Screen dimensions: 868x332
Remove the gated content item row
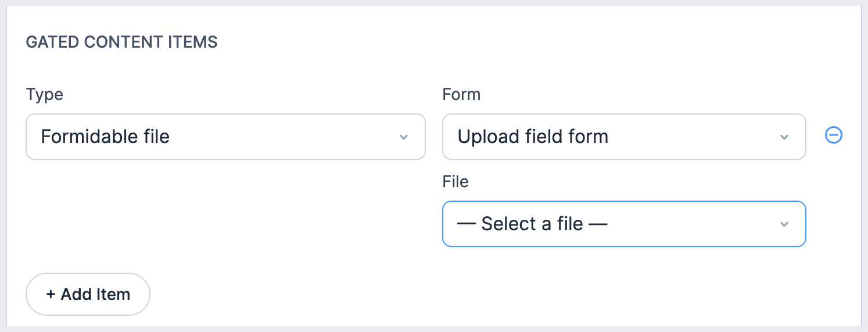coord(834,135)
